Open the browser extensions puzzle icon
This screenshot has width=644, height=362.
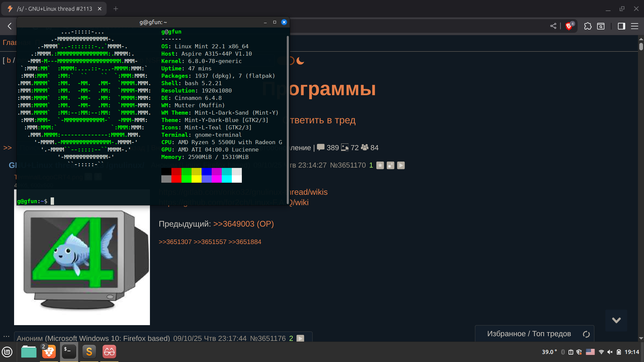(588, 26)
